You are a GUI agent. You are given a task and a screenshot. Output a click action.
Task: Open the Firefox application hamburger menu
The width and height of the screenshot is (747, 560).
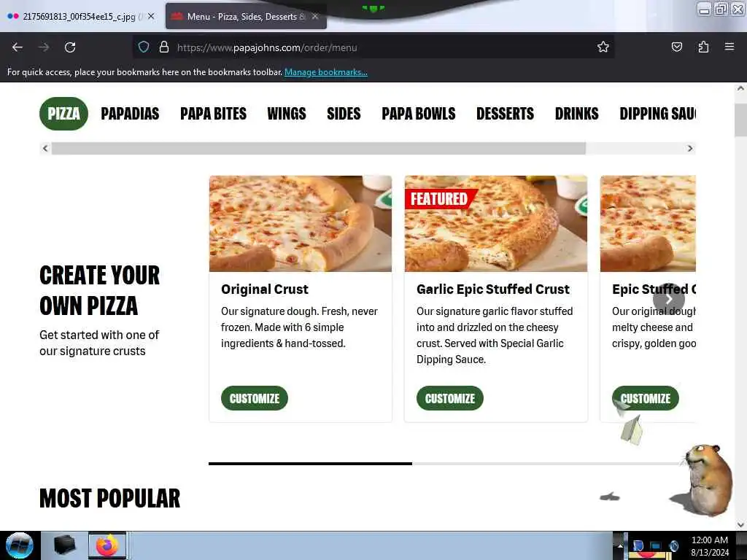pos(729,47)
